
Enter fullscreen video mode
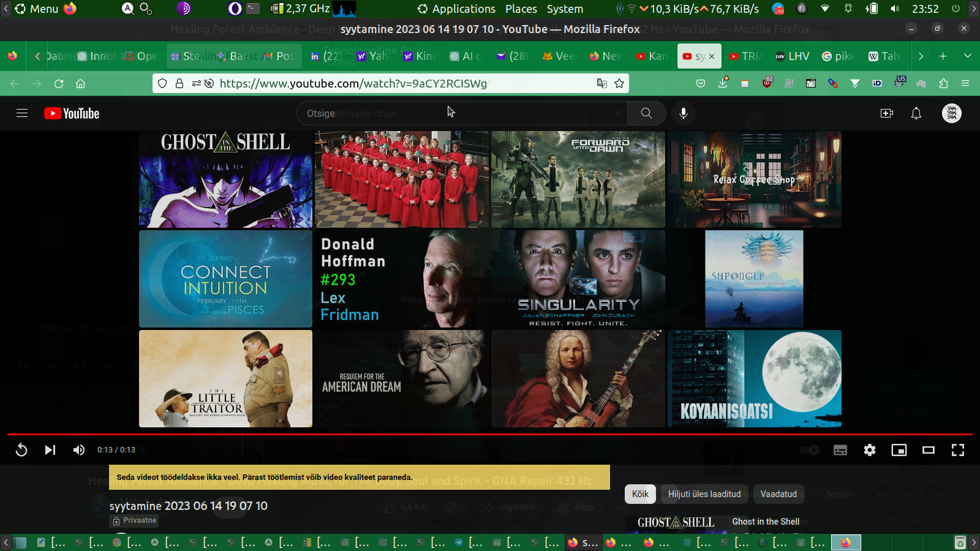coord(958,450)
